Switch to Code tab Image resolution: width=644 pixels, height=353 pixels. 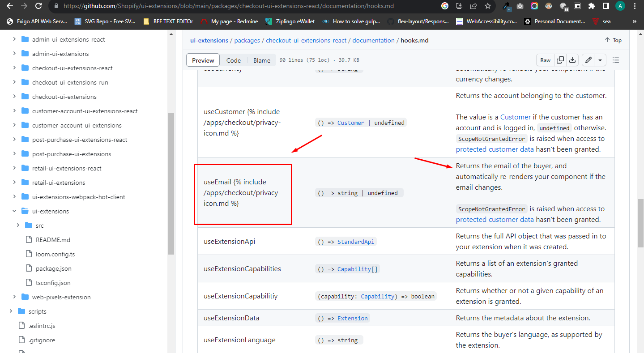coord(234,60)
